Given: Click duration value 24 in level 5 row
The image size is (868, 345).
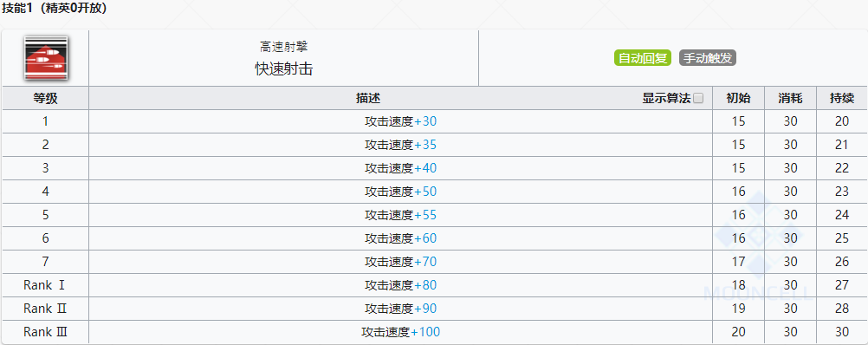Looking at the screenshot, I should point(842,215).
